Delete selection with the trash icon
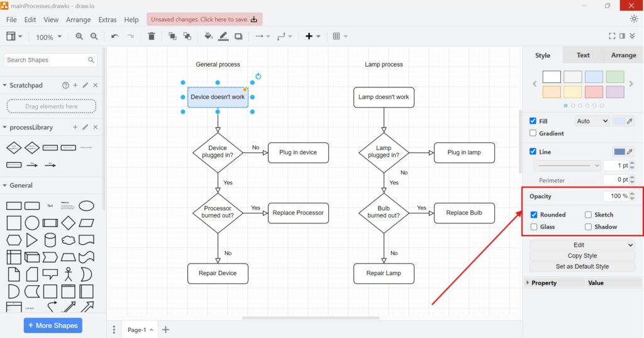Viewport: 644px width, 338px height. 152,36
